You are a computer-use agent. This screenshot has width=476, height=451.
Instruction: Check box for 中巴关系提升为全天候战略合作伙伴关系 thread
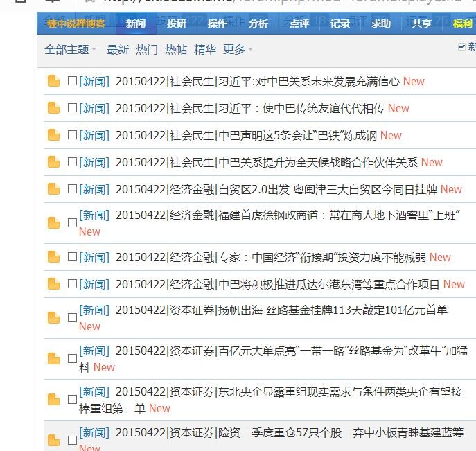(x=72, y=163)
